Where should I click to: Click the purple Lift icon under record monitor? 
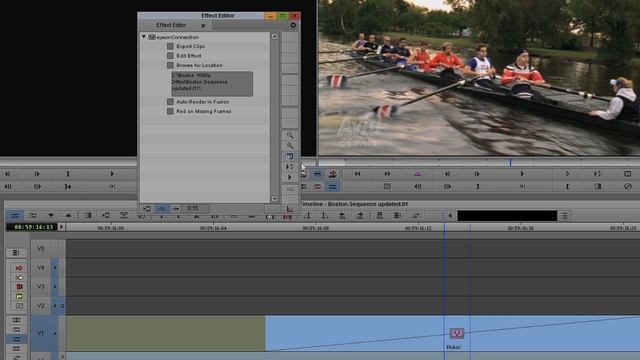point(417,174)
